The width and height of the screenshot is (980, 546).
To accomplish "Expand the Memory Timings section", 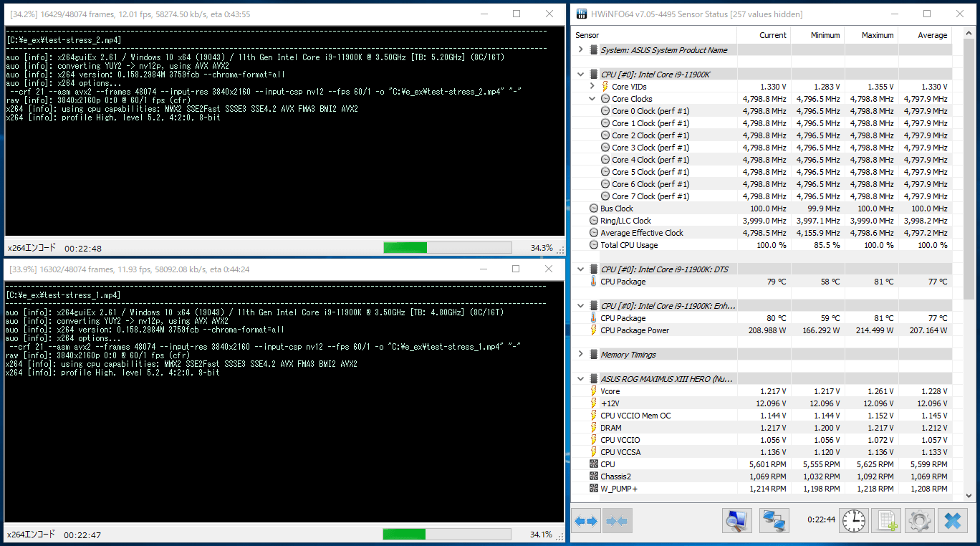I will pos(581,355).
